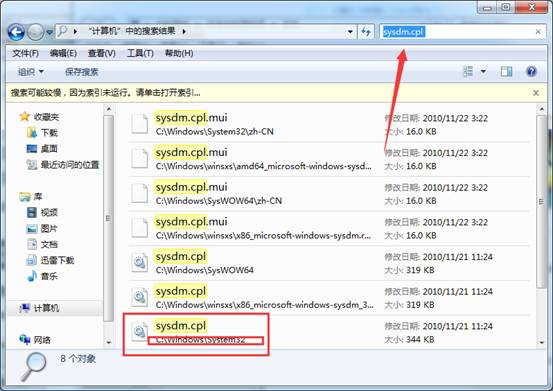Refresh the search results view

coord(366,32)
